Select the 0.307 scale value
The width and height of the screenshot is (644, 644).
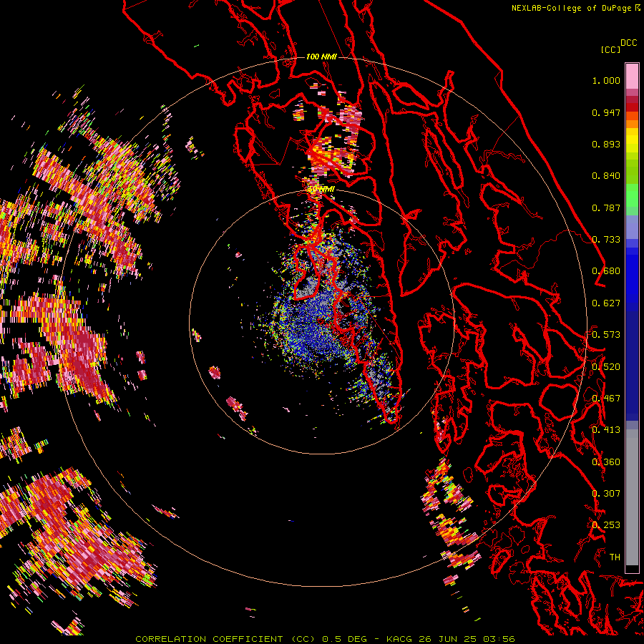click(x=606, y=494)
